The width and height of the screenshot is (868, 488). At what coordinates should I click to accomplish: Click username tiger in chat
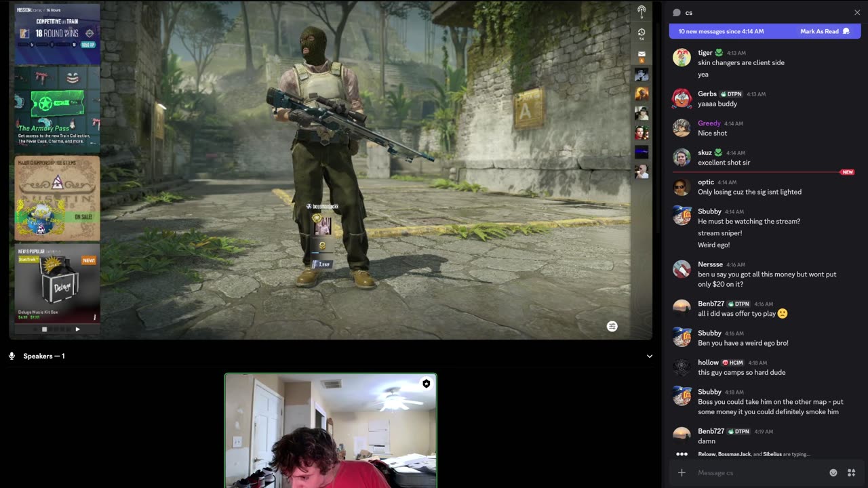[x=705, y=53]
